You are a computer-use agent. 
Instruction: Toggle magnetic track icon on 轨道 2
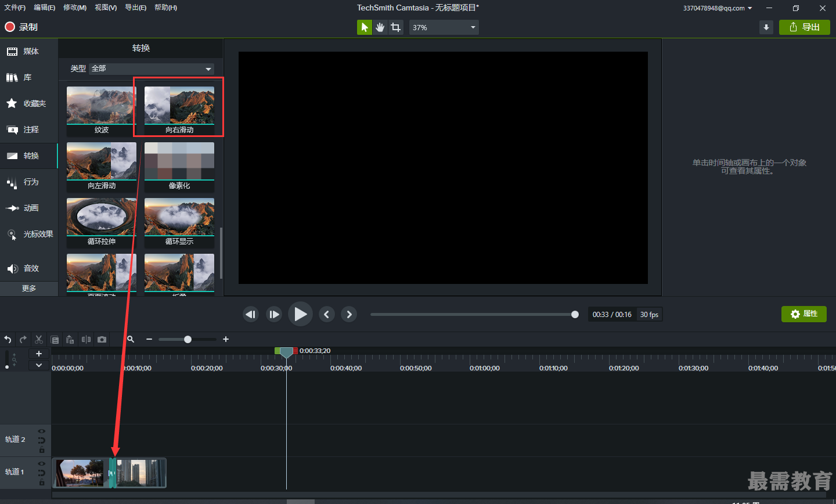pyautogui.click(x=42, y=440)
